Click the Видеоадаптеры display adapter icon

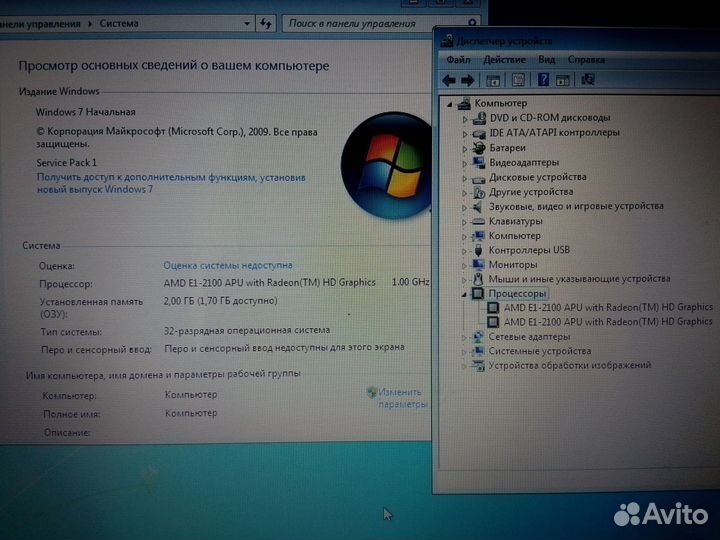(x=478, y=163)
